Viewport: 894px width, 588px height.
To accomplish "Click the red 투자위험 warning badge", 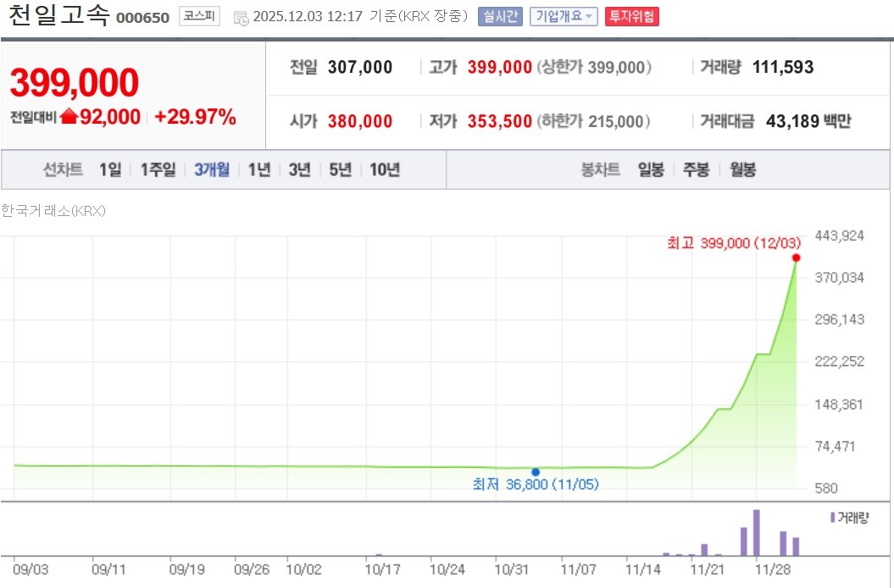I will point(631,16).
